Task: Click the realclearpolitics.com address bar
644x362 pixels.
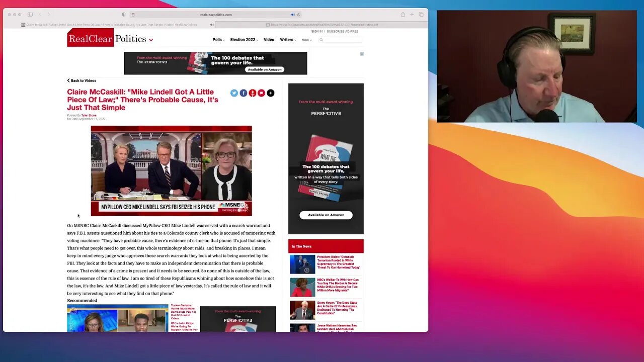Action: [215, 15]
